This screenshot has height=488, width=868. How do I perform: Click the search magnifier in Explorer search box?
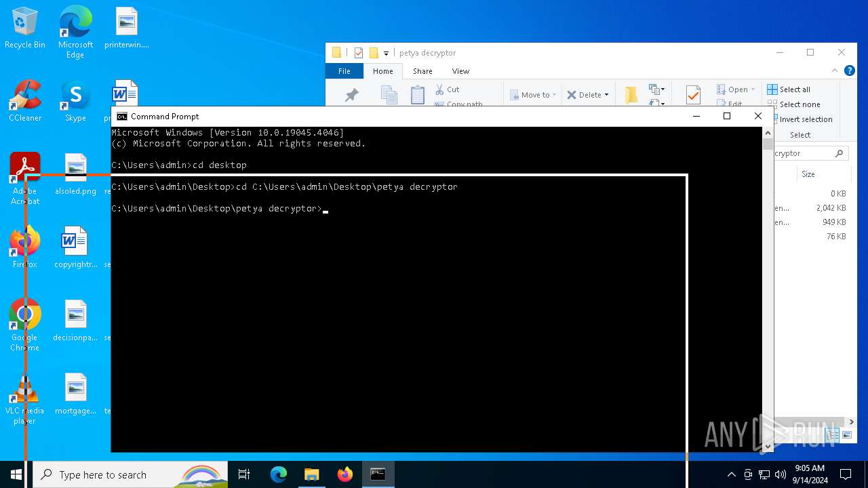[x=839, y=154]
